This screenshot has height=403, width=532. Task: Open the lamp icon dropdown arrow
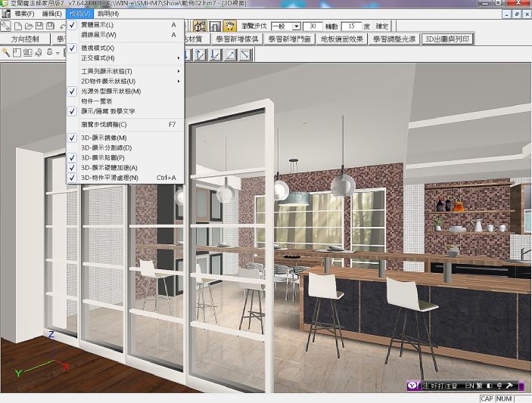(x=58, y=53)
